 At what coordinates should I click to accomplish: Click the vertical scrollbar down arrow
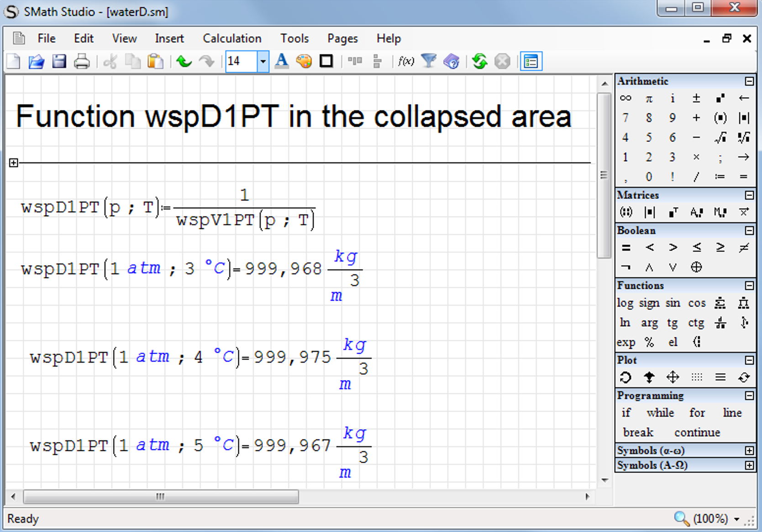coord(605,480)
